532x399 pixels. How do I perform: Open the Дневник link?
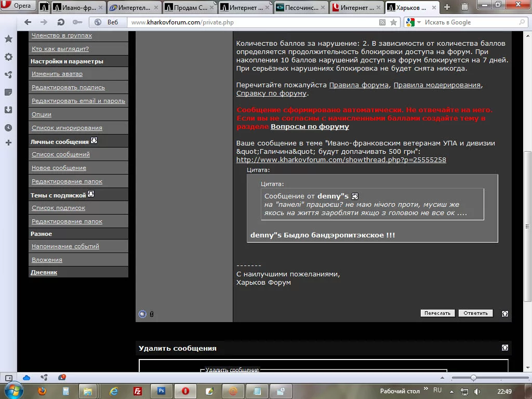coord(44,272)
